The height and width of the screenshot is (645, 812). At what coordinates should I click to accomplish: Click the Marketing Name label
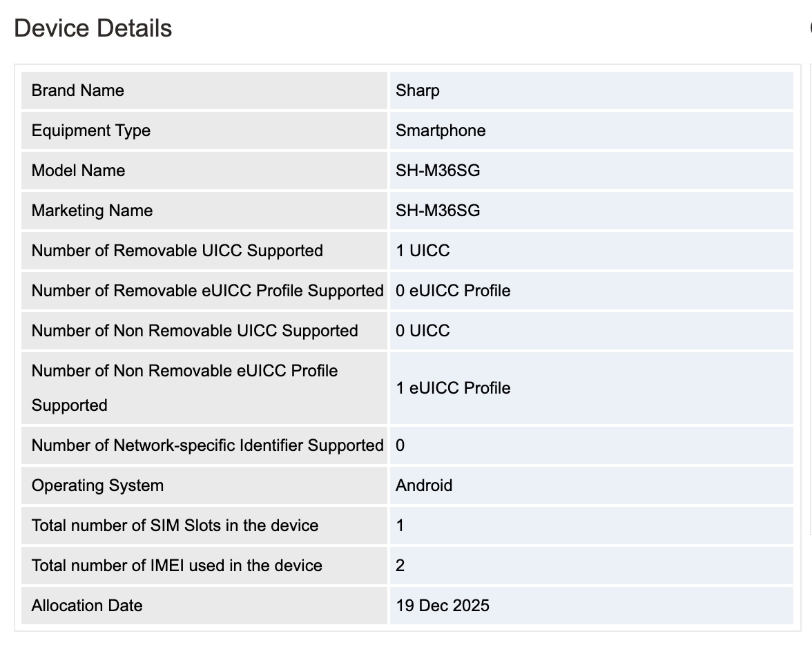pos(93,211)
